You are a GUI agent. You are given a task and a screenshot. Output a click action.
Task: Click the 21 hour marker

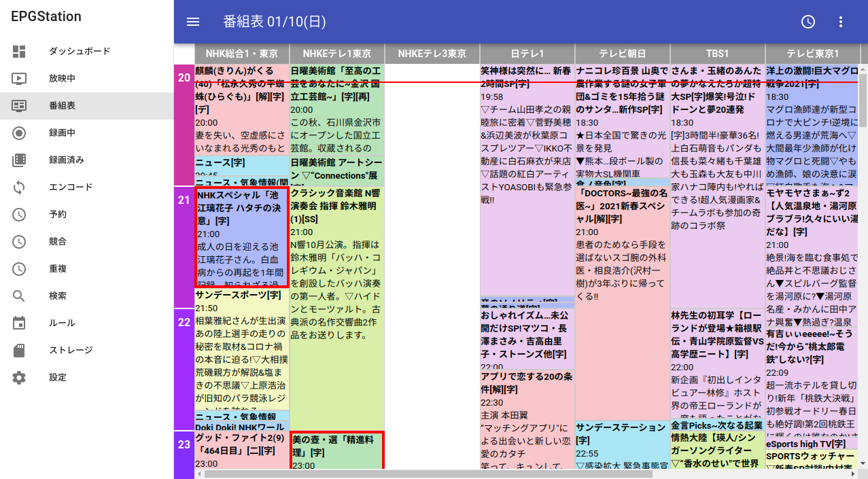coord(184,247)
